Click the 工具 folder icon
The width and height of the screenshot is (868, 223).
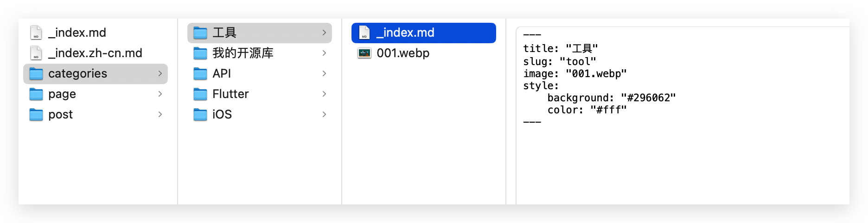tap(200, 33)
